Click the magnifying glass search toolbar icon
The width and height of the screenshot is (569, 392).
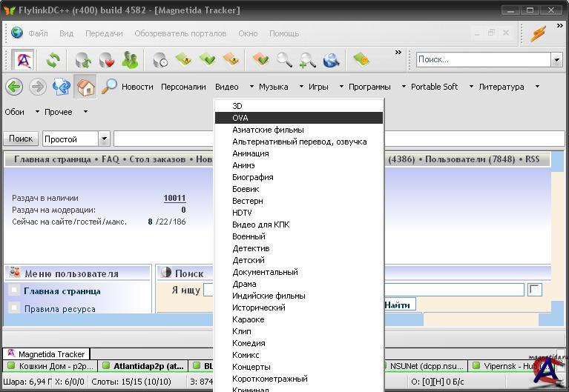pos(284,60)
